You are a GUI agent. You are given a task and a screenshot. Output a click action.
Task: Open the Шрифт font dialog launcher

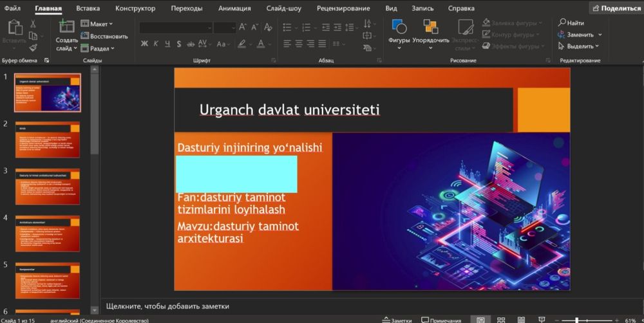tap(274, 60)
